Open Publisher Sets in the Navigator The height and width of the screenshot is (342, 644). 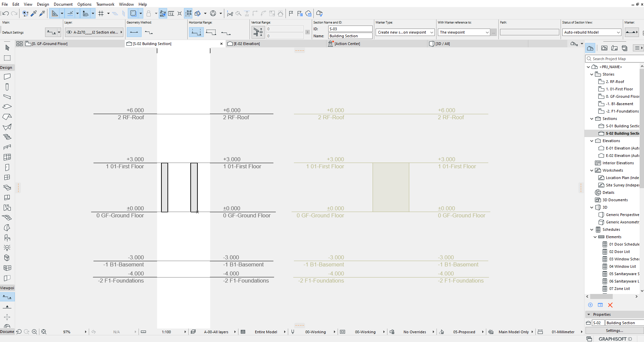pos(625,48)
